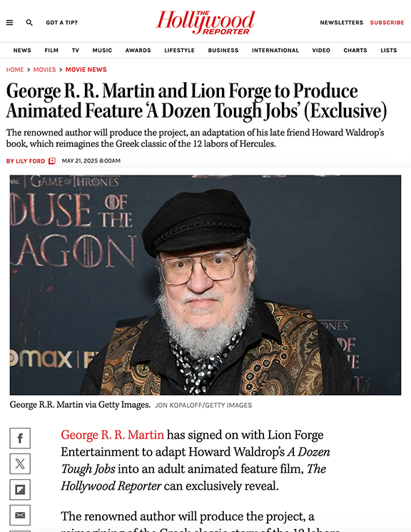Screen dimensions: 411x532
Task: Open the George R.R. Martin photo
Action: (205, 285)
